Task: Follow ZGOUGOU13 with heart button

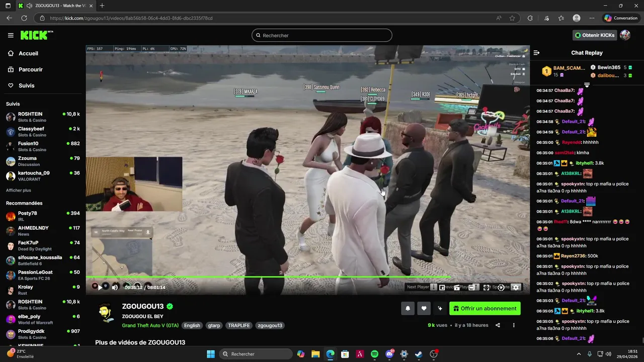Action: click(x=424, y=309)
